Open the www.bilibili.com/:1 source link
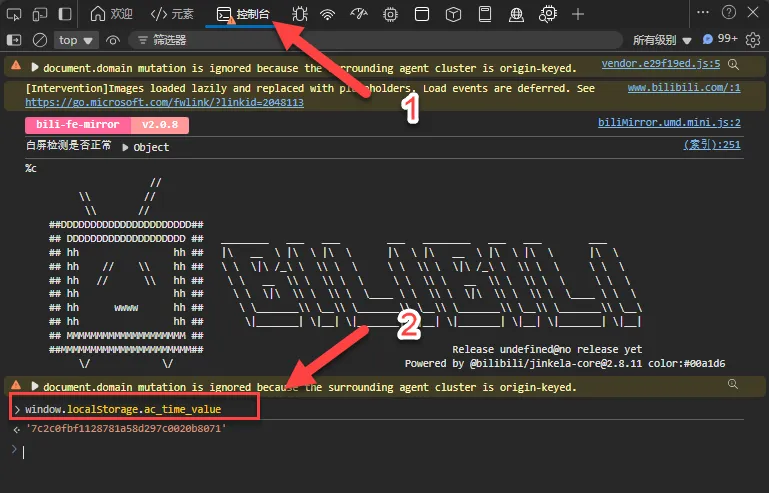Screen dimensions: 769x493 coord(684,88)
